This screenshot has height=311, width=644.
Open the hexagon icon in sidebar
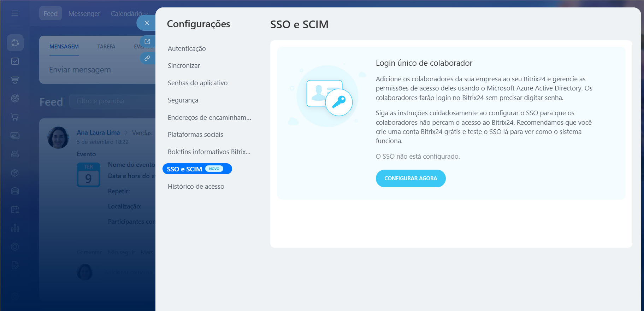(15, 247)
